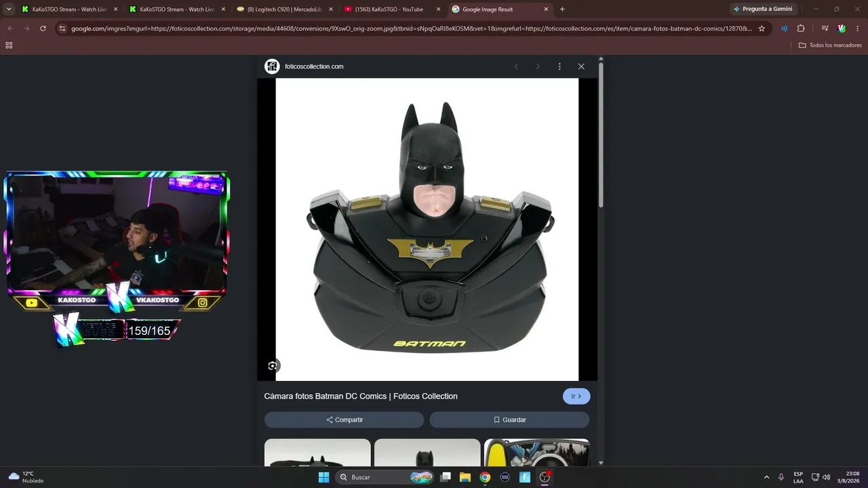Show the next image result
This screenshot has height=488, width=868.
click(538, 66)
